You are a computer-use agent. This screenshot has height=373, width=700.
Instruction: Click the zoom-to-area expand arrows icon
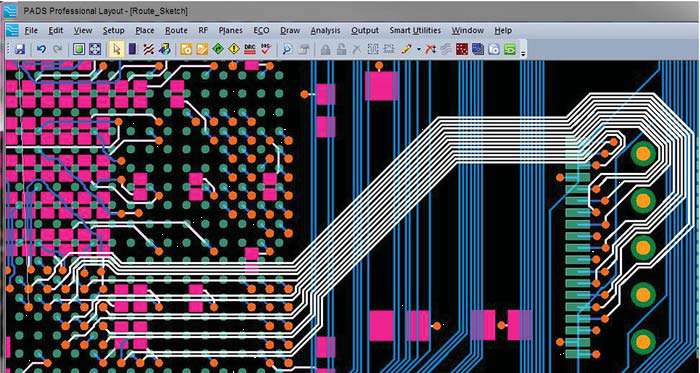95,49
